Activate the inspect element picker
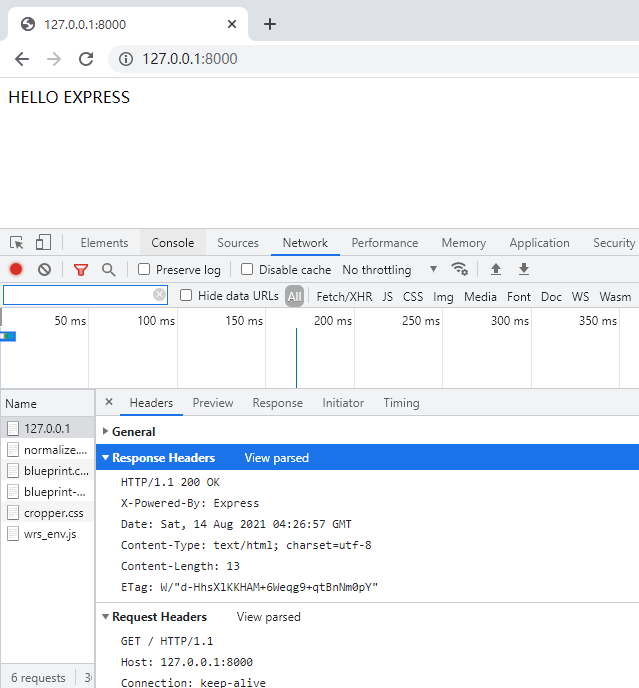Viewport: 639px width, 688px height. click(17, 243)
